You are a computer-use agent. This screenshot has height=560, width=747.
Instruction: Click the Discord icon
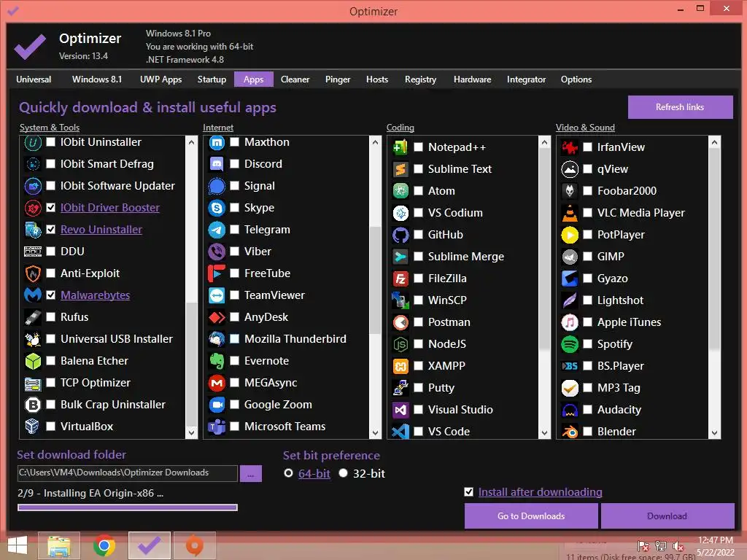217,164
